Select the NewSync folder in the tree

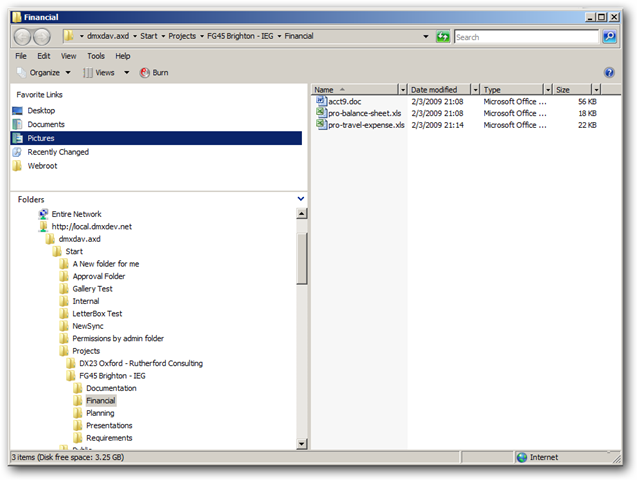tap(88, 326)
